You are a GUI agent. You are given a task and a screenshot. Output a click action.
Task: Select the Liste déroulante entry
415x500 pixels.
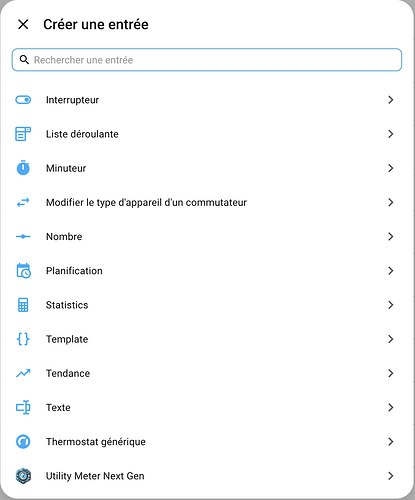pos(207,134)
